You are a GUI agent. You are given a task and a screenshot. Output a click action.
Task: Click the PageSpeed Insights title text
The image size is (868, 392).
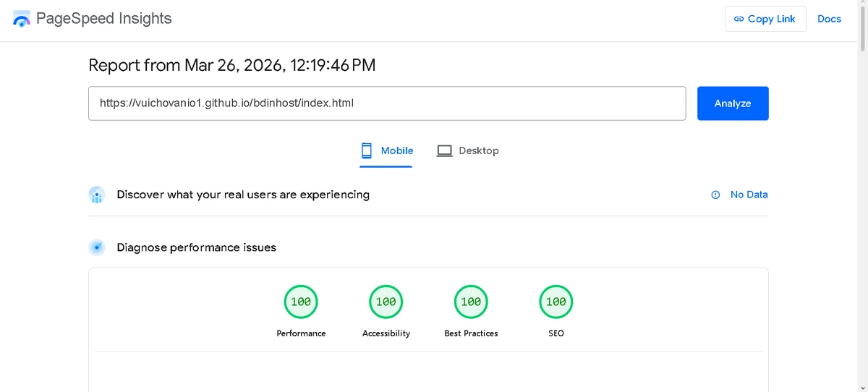coord(104,19)
